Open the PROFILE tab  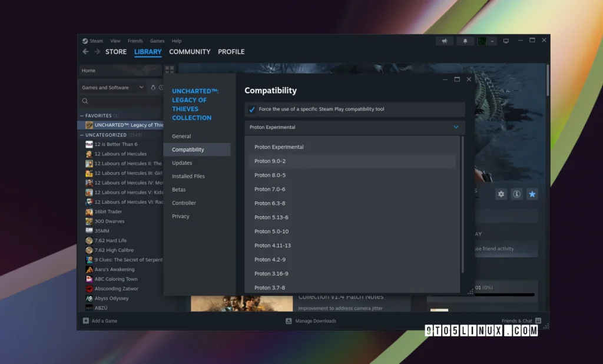pyautogui.click(x=231, y=52)
